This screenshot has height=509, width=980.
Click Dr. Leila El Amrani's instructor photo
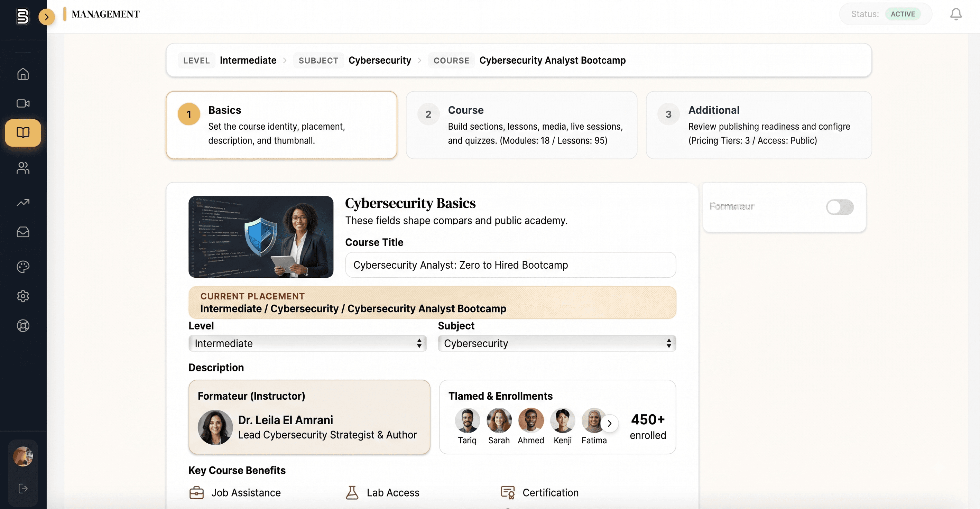coord(215,427)
